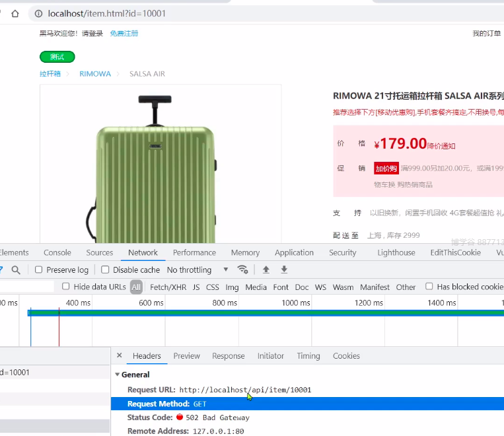Close the request details pane
The width and height of the screenshot is (504, 436).
point(120,355)
